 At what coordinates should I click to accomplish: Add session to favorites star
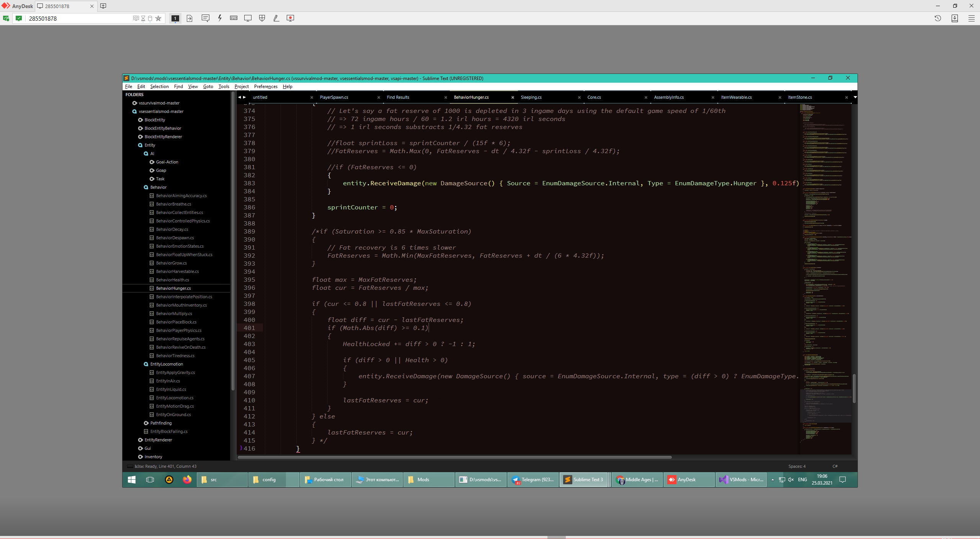(x=158, y=18)
